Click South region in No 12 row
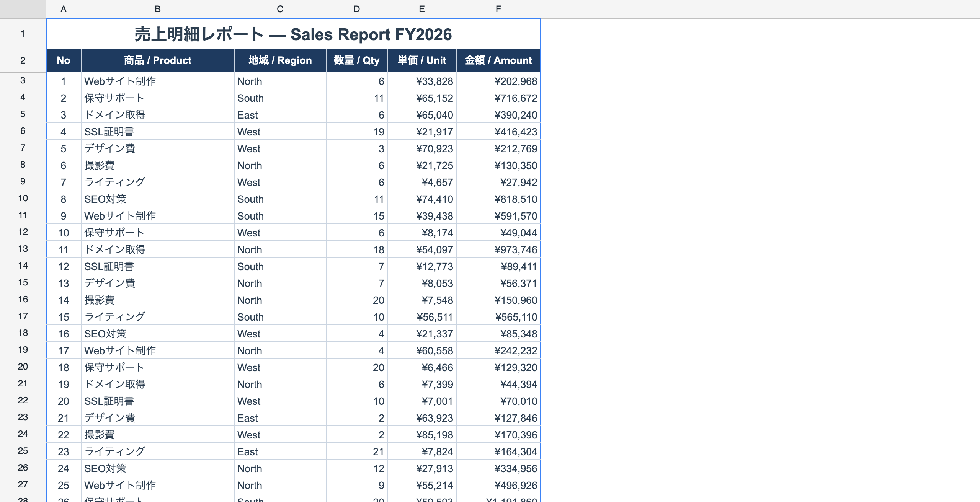 (280, 266)
